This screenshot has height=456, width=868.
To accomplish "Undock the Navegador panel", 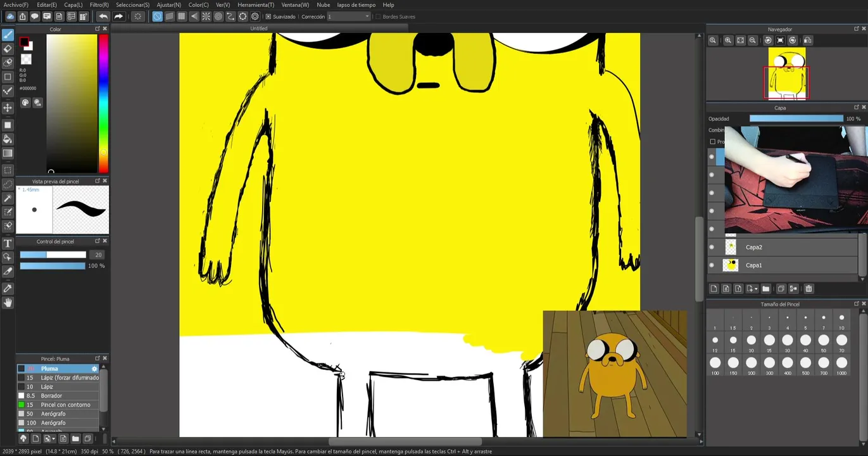I will (x=856, y=29).
